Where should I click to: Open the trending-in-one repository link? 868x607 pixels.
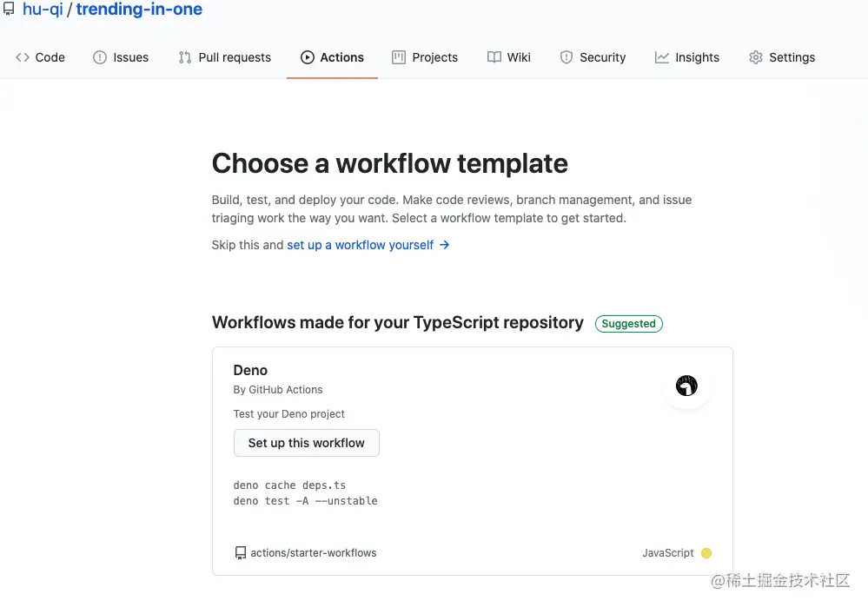[x=139, y=9]
